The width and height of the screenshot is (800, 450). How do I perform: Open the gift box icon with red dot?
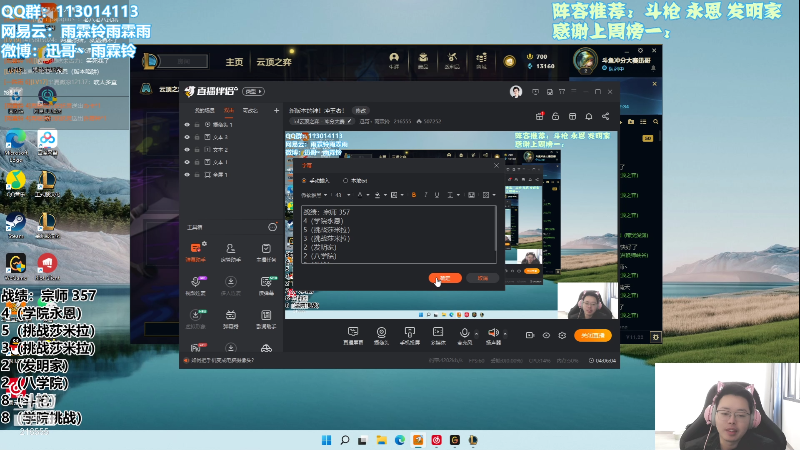[x=539, y=116]
